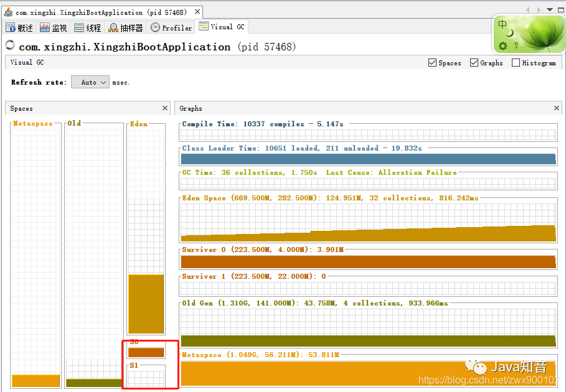Screen dimensions: 566x392
Task: Click the Metaspace usage bar in Spaces
Action: pyautogui.click(x=35, y=381)
